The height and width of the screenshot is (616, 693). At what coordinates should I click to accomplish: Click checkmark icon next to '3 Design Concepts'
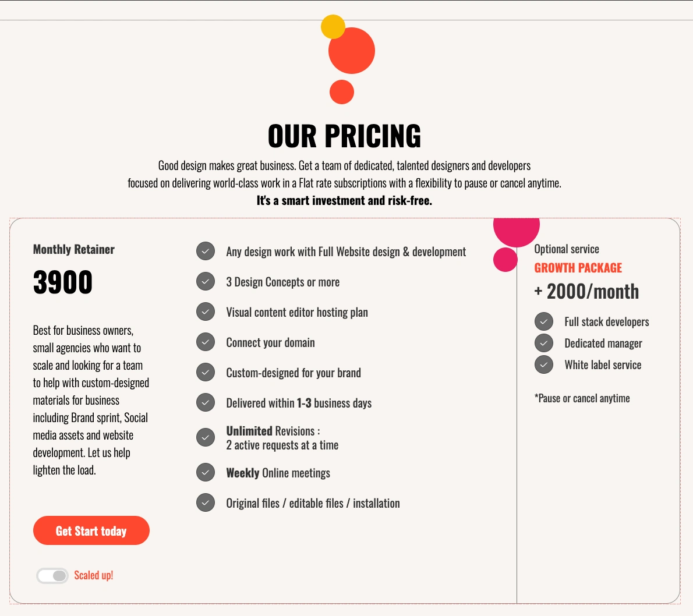coord(206,282)
